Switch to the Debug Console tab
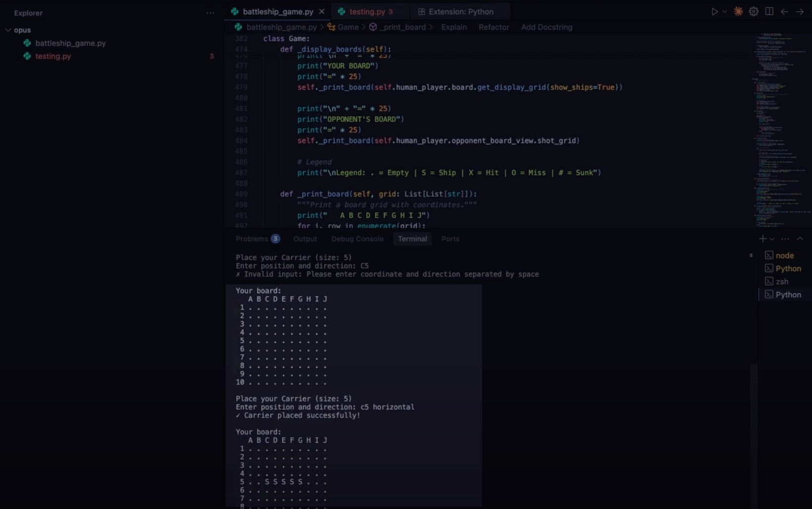The height and width of the screenshot is (509, 812). coord(357,239)
